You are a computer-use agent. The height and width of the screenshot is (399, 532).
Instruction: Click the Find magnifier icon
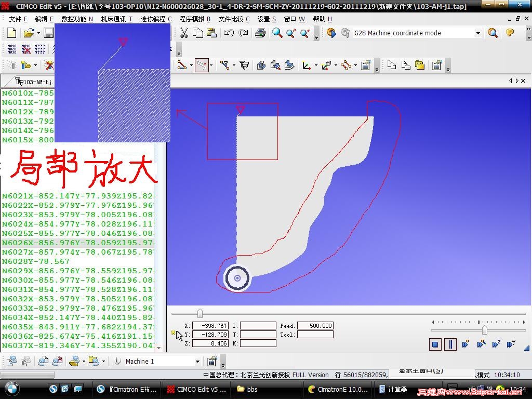coord(277,33)
